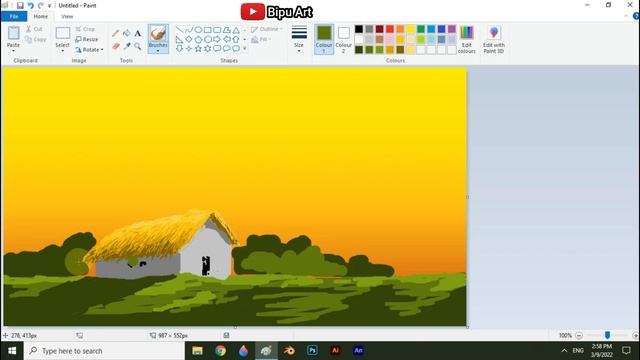Select the Magnifier tool

coord(138,46)
